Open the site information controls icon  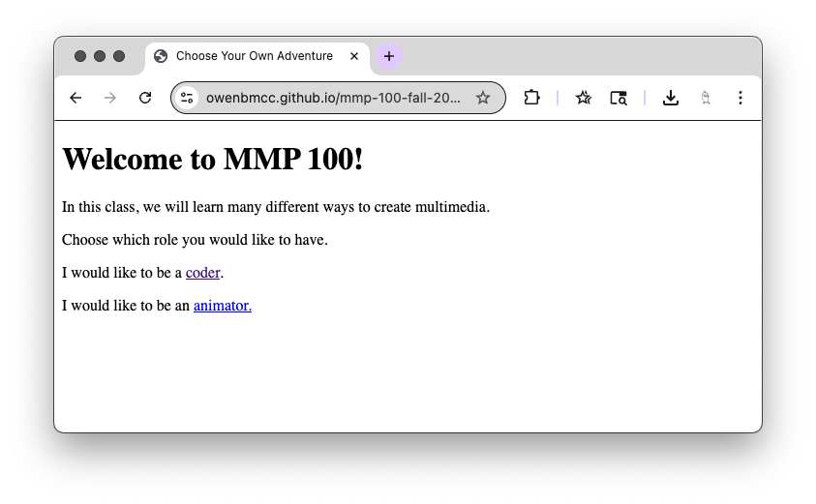pyautogui.click(x=187, y=98)
